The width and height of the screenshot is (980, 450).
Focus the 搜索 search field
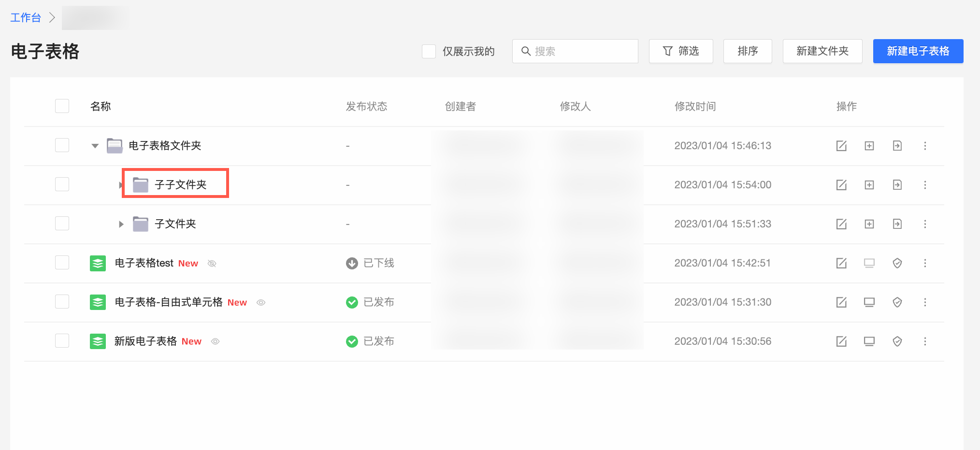[575, 51]
